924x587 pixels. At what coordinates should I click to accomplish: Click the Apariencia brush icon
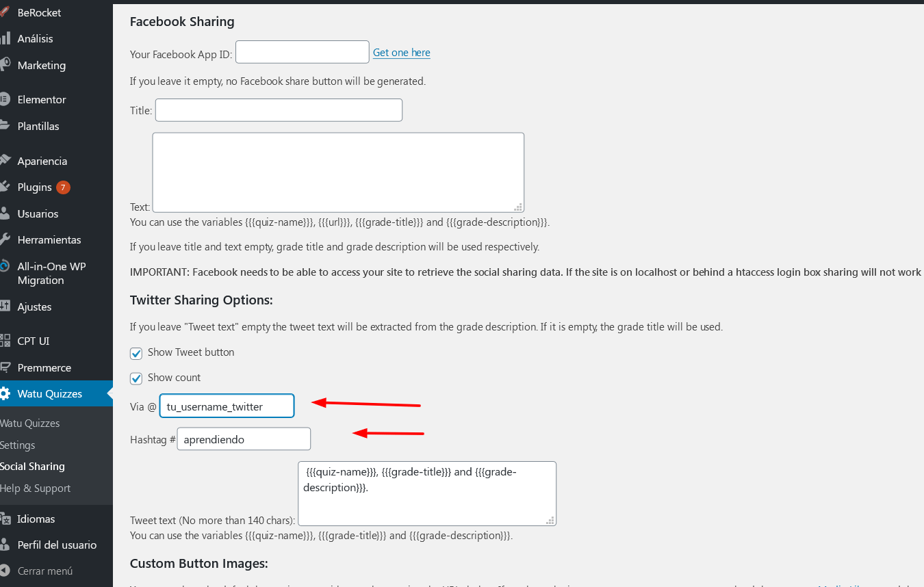[x=5, y=161]
